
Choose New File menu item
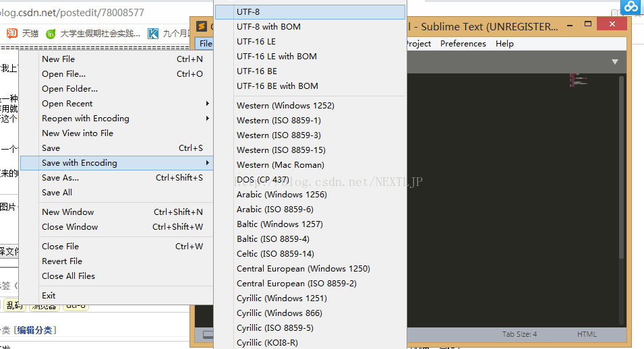[116, 59]
